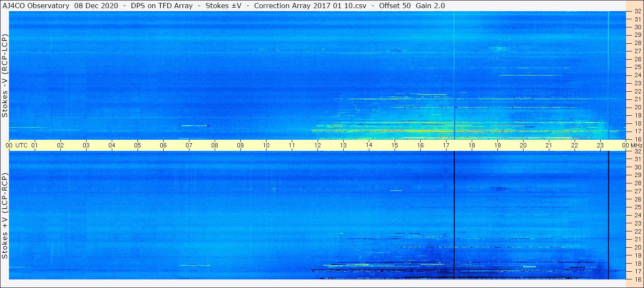Viewport: 644px width, 288px height.
Task: Click the 28 MHz label on upper panel scale
Action: click(x=638, y=43)
